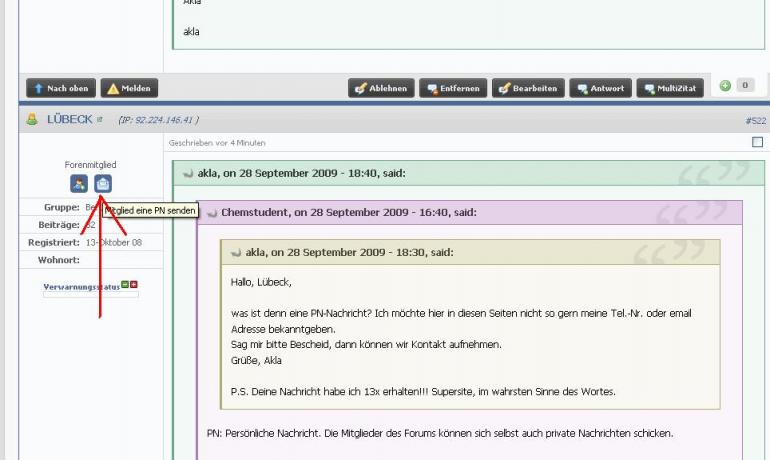Click the small icon right of LÜBECK name
Image resolution: width=770 pixels, height=460 pixels.
[100, 119]
